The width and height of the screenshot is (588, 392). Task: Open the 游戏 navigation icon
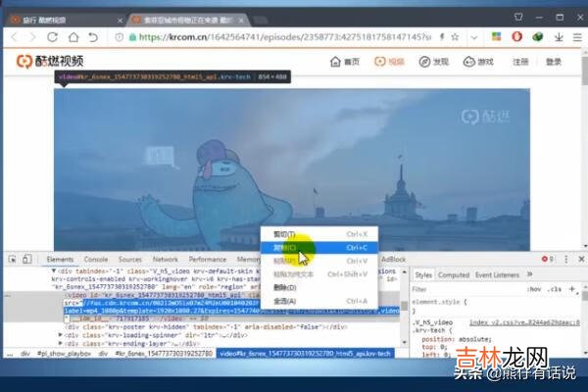[477, 61]
